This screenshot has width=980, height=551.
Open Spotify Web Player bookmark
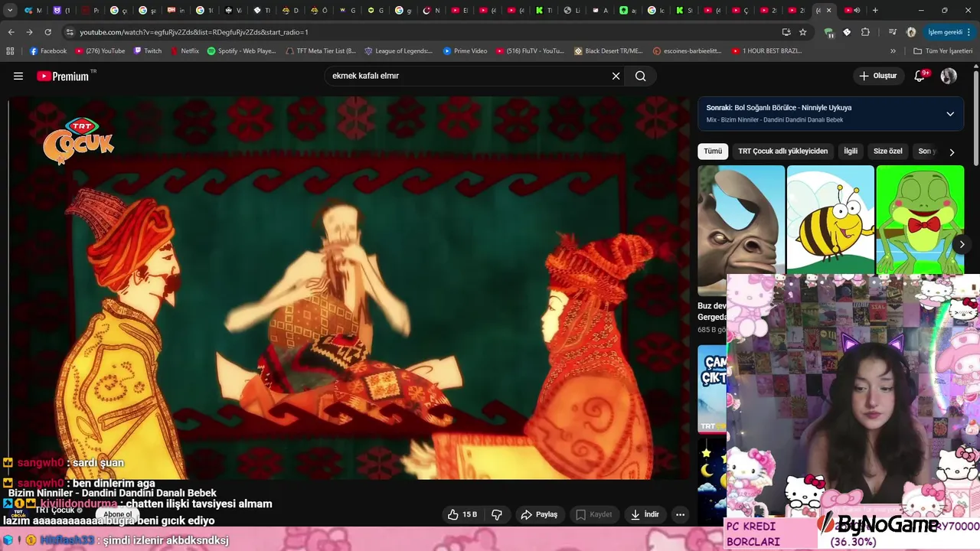[242, 51]
